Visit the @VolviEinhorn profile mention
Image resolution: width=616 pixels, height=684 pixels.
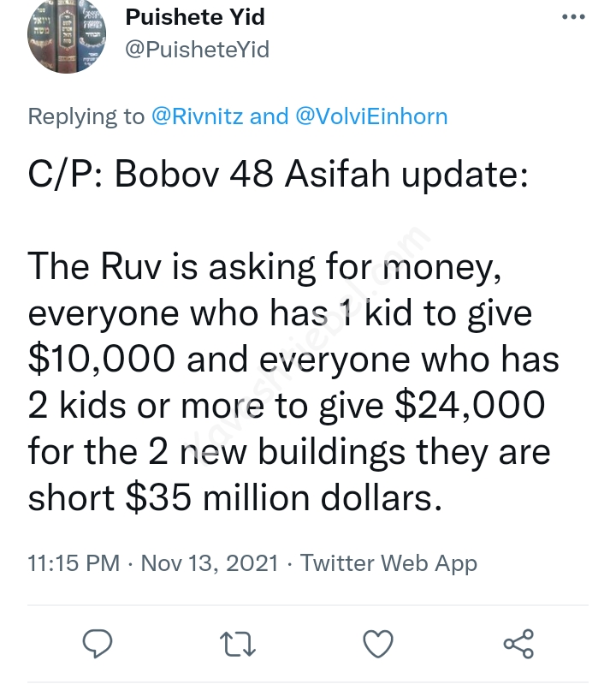(x=370, y=116)
